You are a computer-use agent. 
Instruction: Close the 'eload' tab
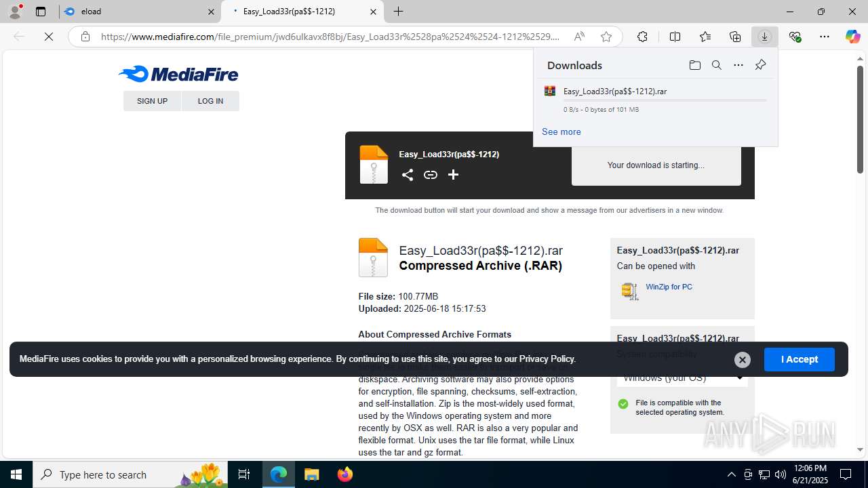click(x=211, y=12)
